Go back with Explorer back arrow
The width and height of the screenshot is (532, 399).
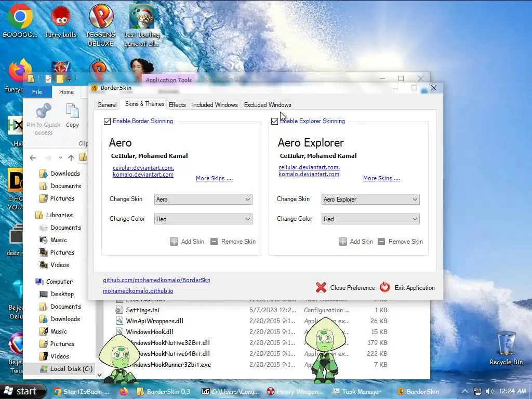click(33, 158)
